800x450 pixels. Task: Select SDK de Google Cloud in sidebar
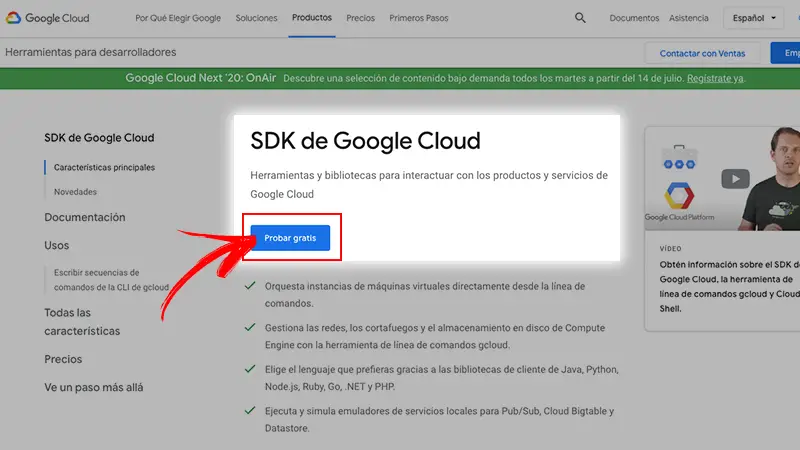tap(99, 138)
